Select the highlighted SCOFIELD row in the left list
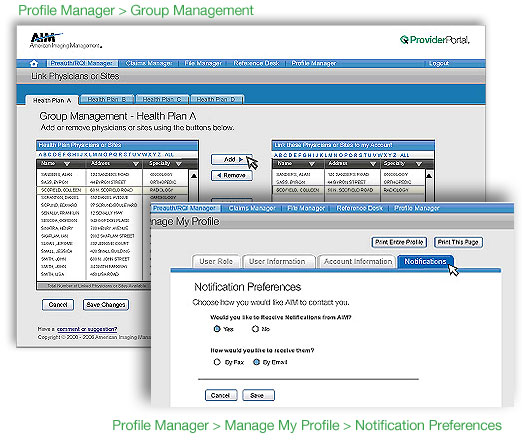The height and width of the screenshot is (440, 522). pyautogui.click(x=112, y=190)
